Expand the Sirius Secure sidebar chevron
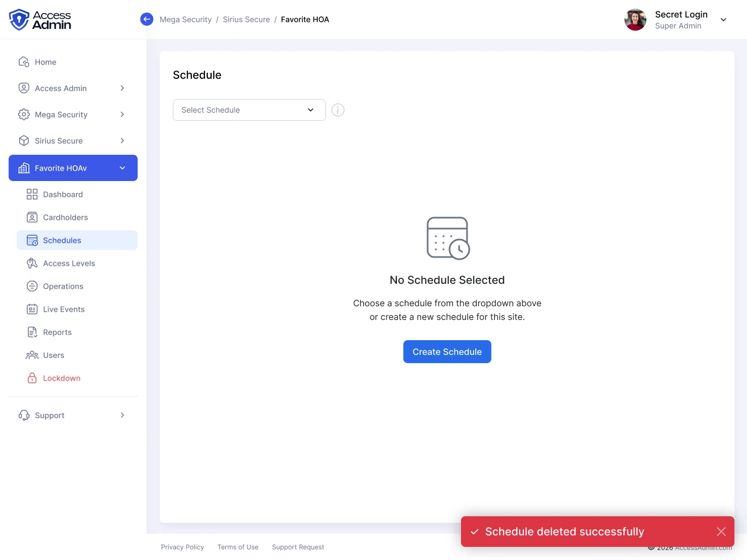The width and height of the screenshot is (747, 560). pos(122,141)
